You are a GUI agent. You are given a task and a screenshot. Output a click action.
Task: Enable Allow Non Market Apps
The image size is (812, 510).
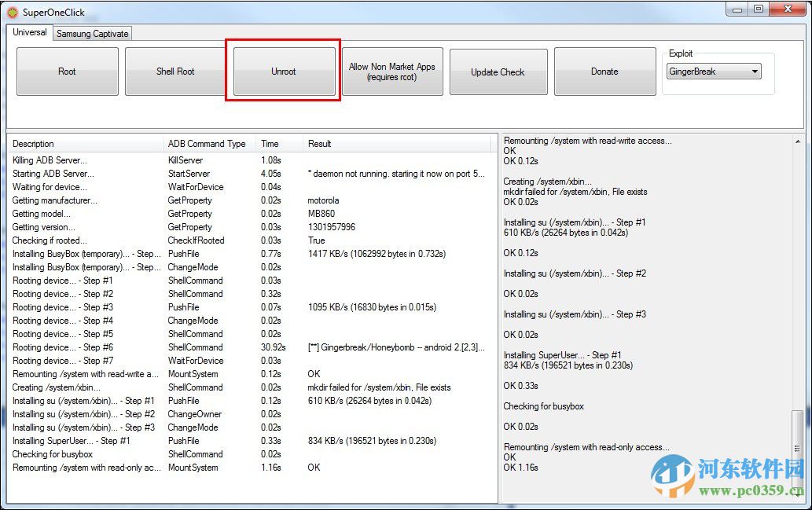(x=392, y=72)
